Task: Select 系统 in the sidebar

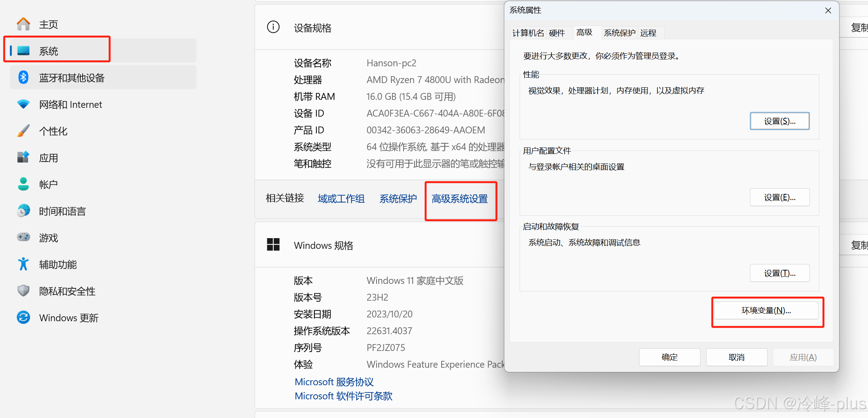Action: 103,51
